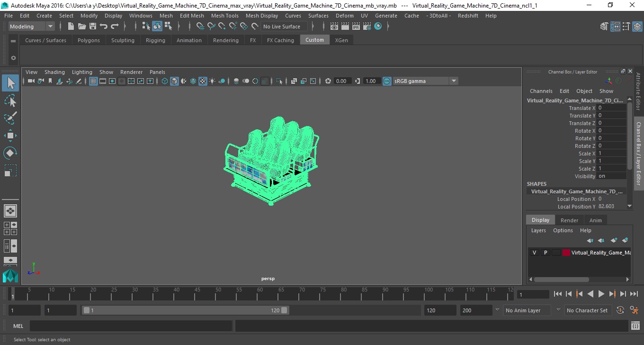Toggle Smooth Shade All in viewport
Image resolution: width=644 pixels, height=345 pixels.
[x=174, y=81]
